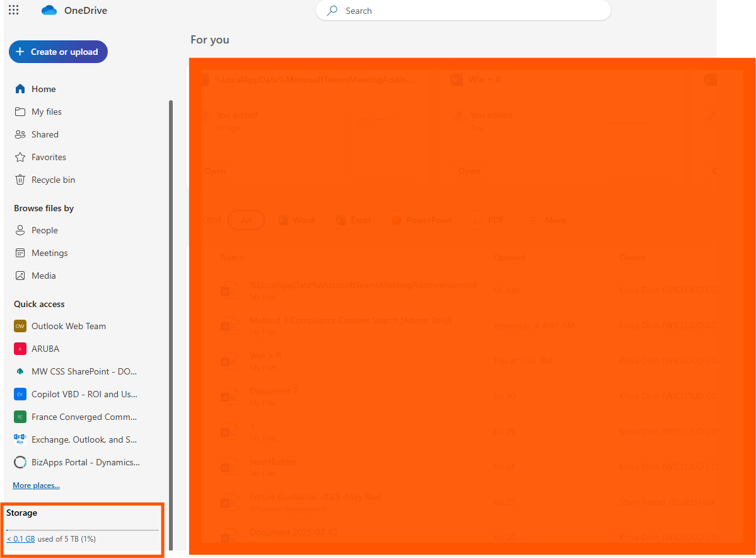Click the storage usage progress bar

[83, 530]
